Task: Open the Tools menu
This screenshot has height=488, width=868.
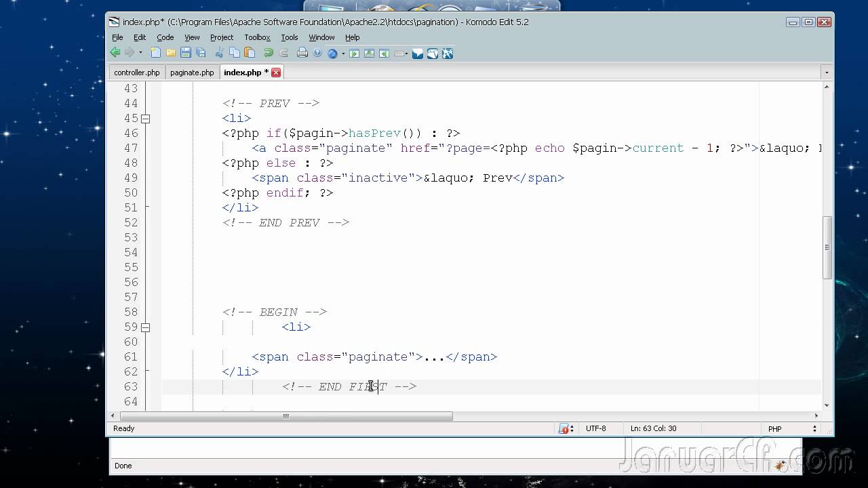Action: [290, 37]
